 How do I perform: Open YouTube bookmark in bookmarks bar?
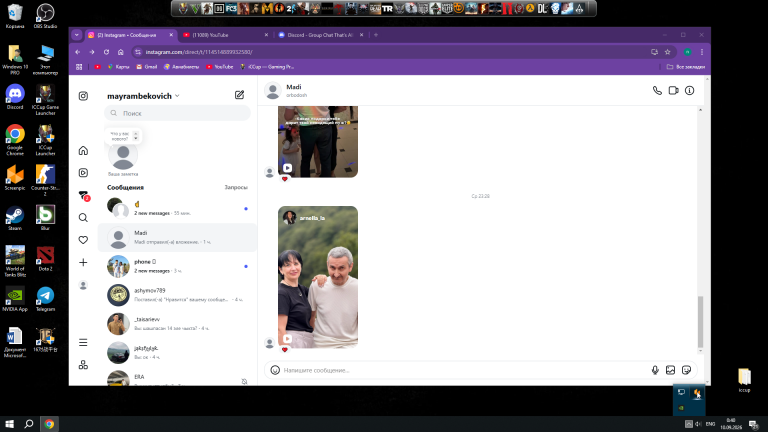(219, 67)
